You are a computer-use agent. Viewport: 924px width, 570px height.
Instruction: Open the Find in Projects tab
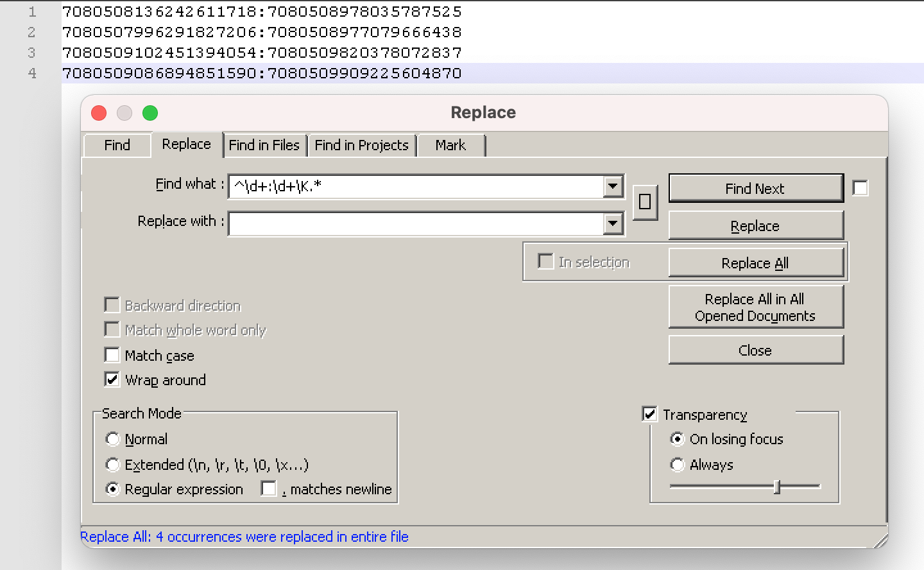click(x=361, y=145)
